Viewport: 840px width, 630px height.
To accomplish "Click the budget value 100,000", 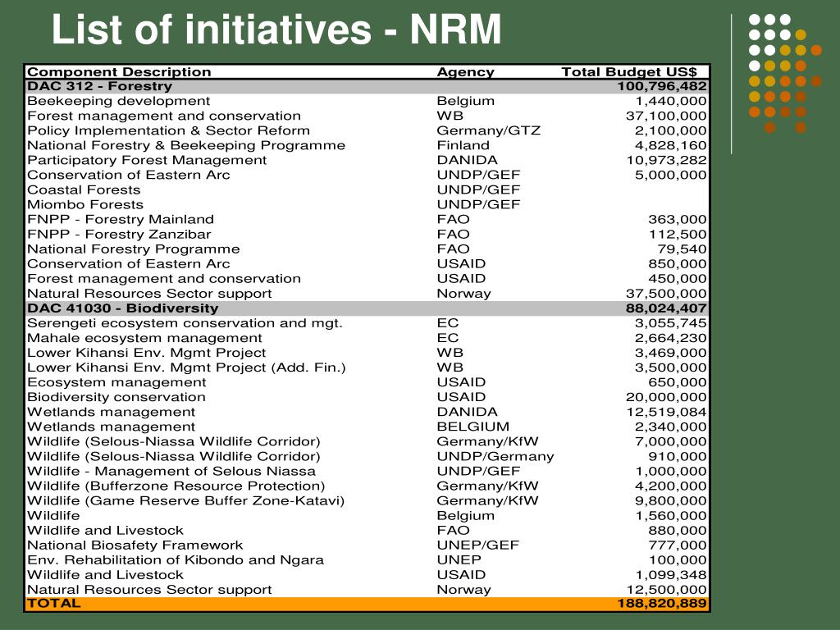I will click(677, 560).
